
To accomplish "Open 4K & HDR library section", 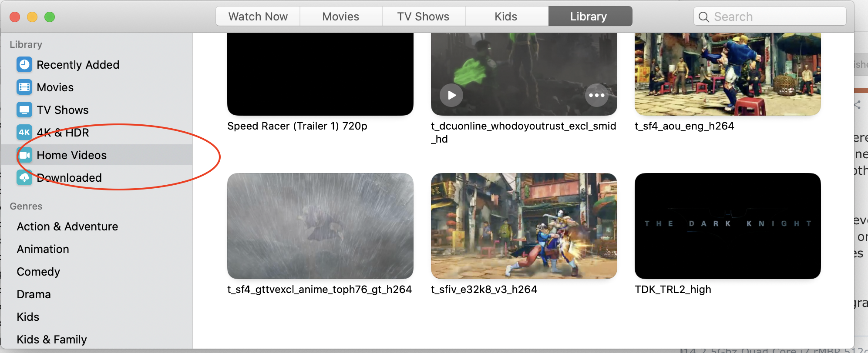I will (97, 133).
